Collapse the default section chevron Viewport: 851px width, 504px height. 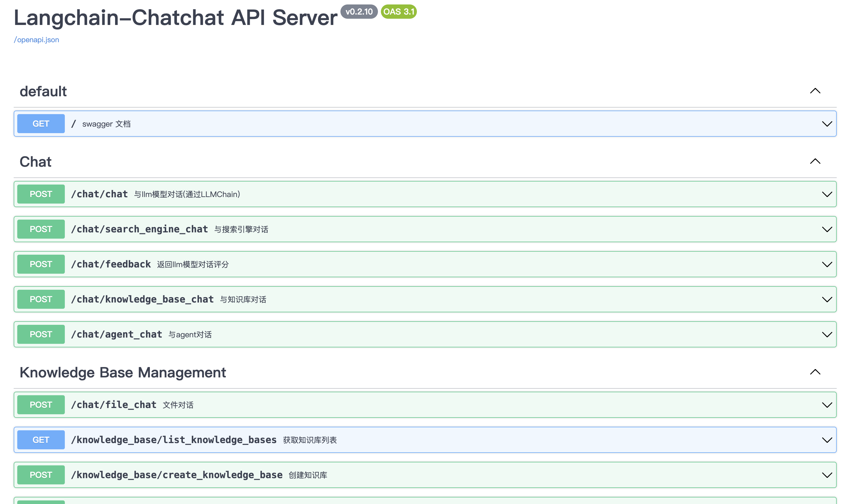pos(815,91)
